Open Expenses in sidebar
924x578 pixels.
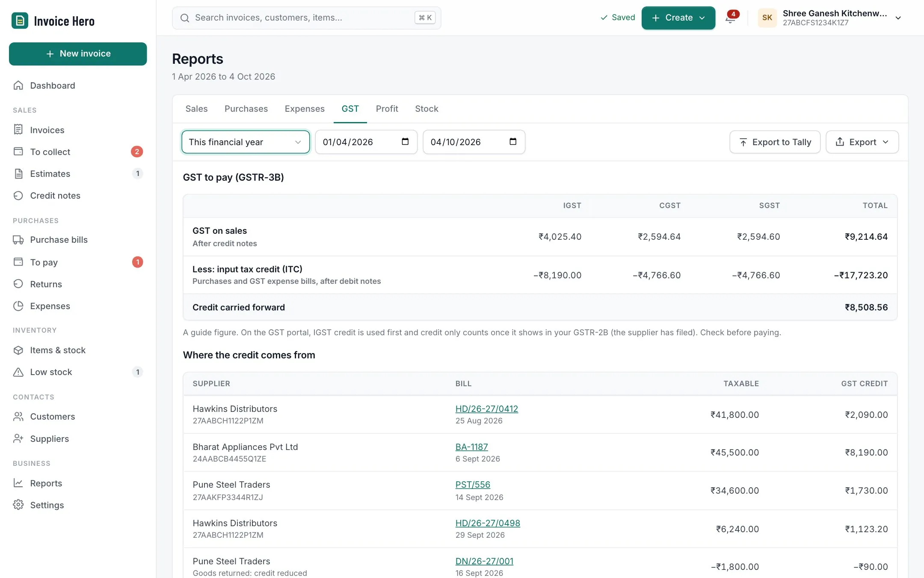[x=78, y=306]
